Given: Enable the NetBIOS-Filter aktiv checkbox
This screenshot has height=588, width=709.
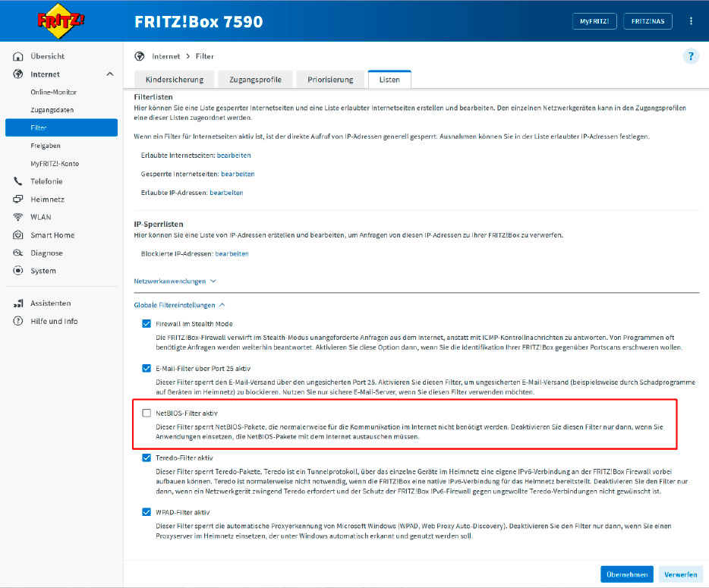Looking at the screenshot, I should click(x=147, y=413).
